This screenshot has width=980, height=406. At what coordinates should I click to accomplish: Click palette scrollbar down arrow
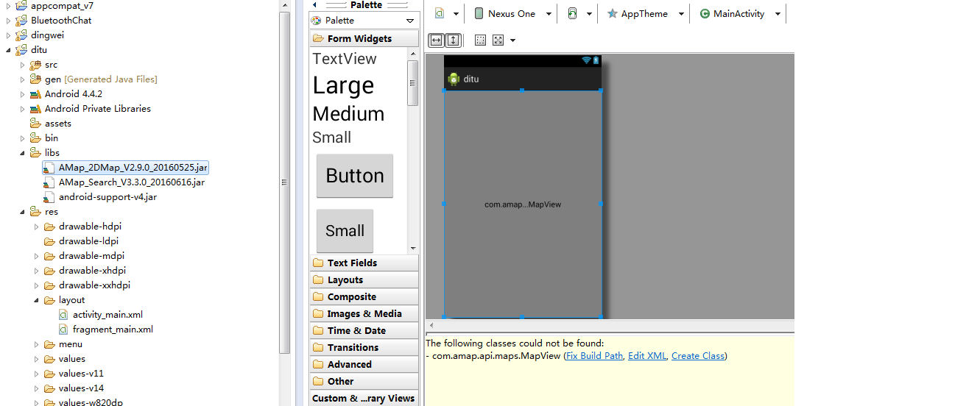tap(412, 248)
